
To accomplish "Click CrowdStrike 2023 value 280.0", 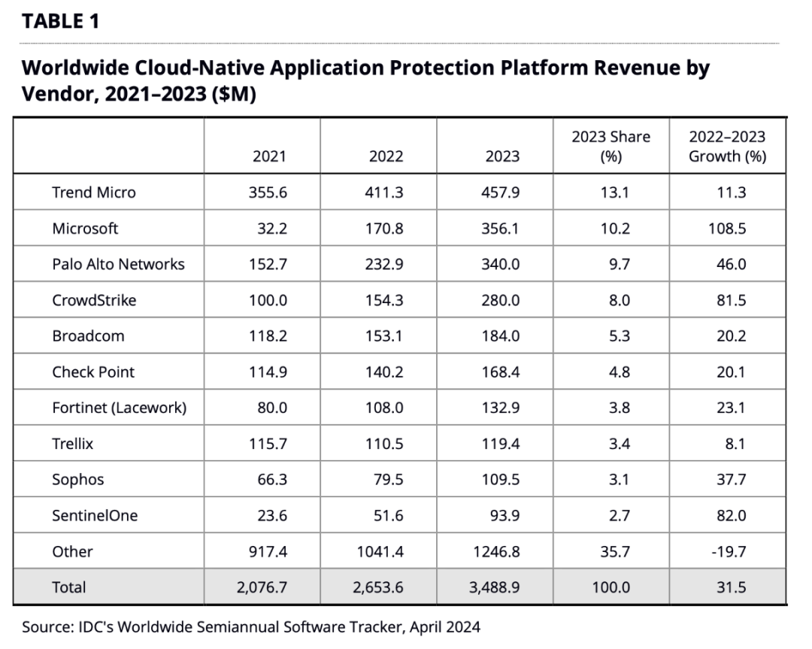I will (500, 300).
